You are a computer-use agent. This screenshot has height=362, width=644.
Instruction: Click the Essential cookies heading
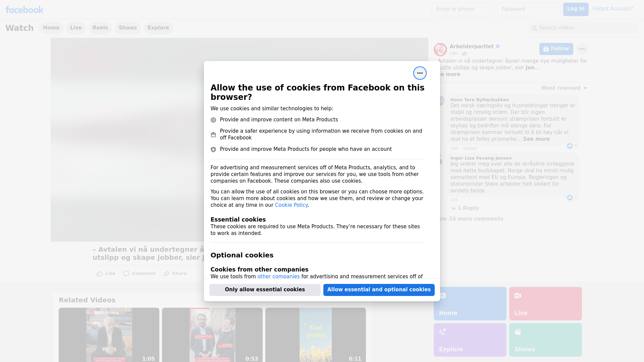pos(238,220)
